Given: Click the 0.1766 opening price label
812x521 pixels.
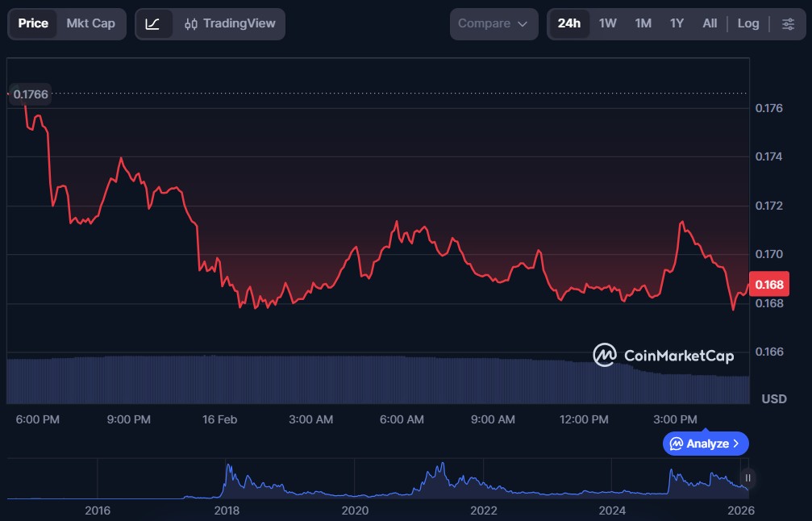Looking at the screenshot, I should tap(31, 94).
